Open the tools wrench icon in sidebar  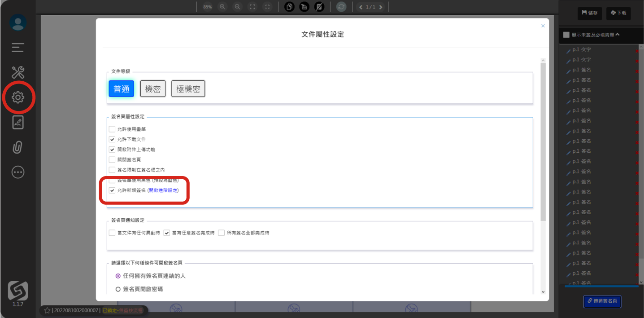[x=18, y=72]
